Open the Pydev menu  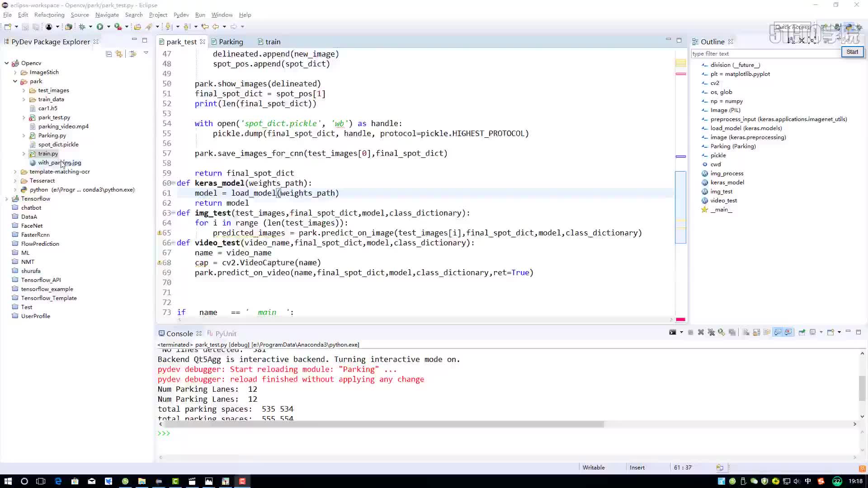click(x=181, y=15)
